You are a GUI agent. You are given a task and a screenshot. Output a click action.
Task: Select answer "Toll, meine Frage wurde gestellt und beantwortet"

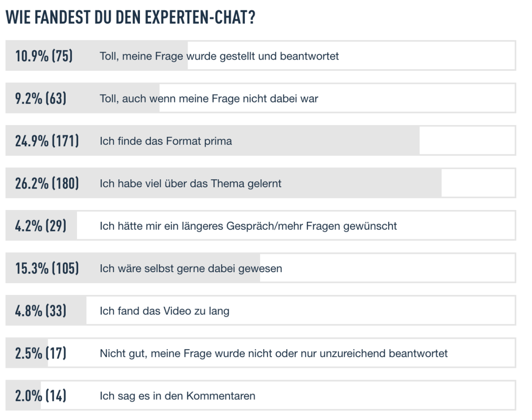point(219,56)
